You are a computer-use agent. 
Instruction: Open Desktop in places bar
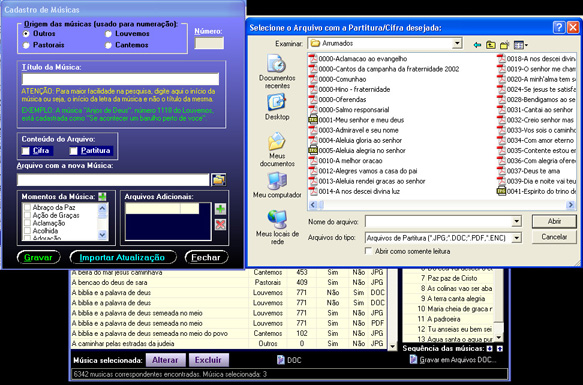(277, 107)
